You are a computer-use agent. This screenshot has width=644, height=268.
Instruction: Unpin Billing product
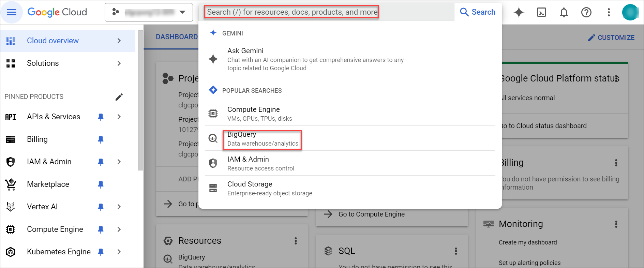[x=101, y=139]
